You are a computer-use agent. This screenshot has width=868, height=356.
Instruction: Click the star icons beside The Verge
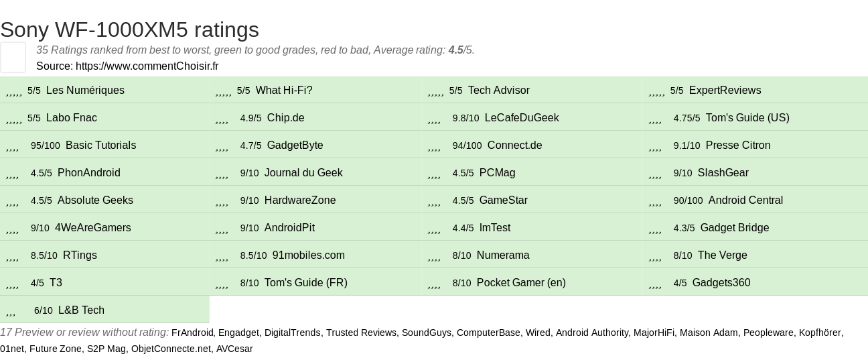click(655, 256)
